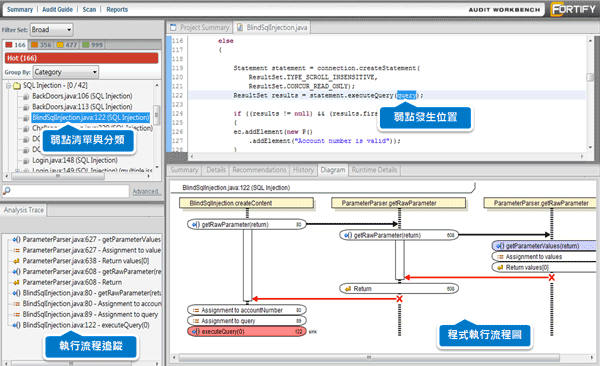
Task: Select the Analysis Trace tab
Action: point(24,210)
